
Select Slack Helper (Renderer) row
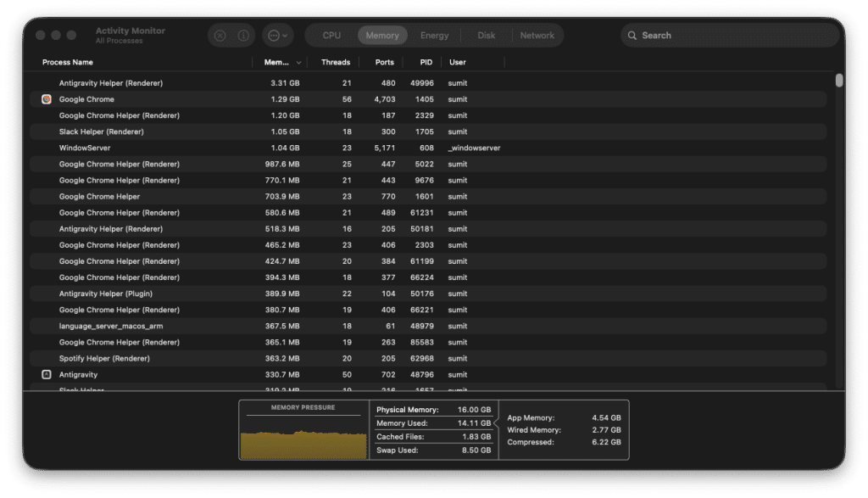(x=428, y=131)
